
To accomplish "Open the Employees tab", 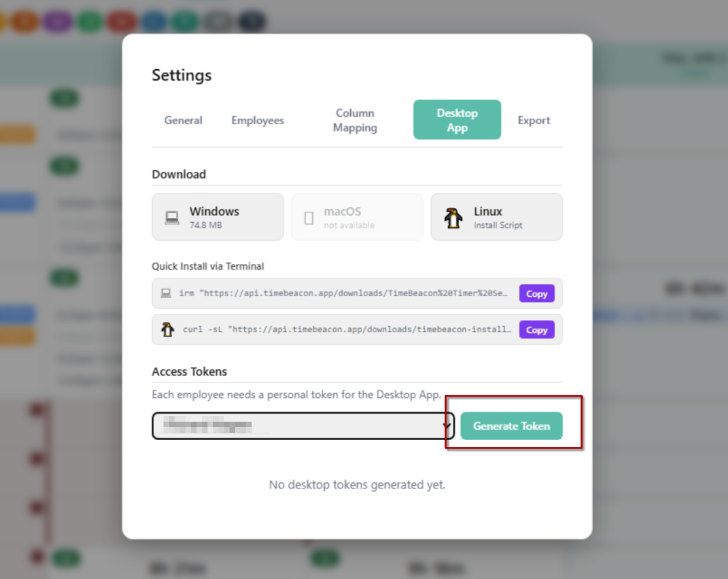I will 258,120.
